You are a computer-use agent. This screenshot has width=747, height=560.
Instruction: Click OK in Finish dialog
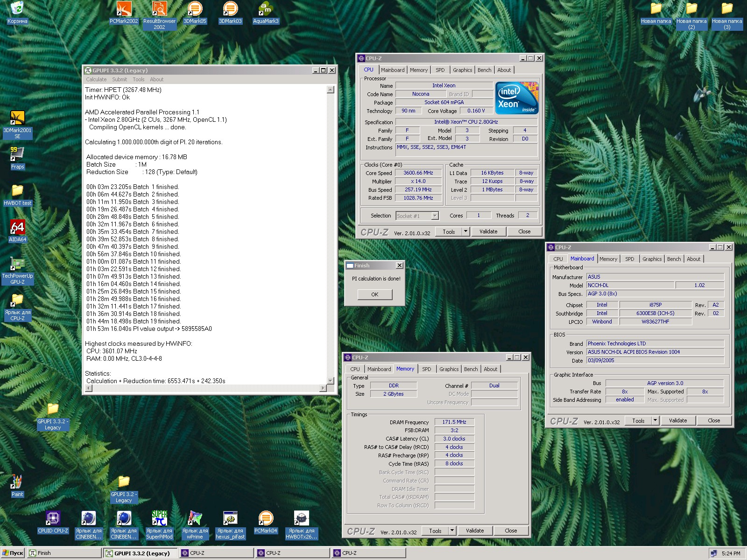coord(375,294)
